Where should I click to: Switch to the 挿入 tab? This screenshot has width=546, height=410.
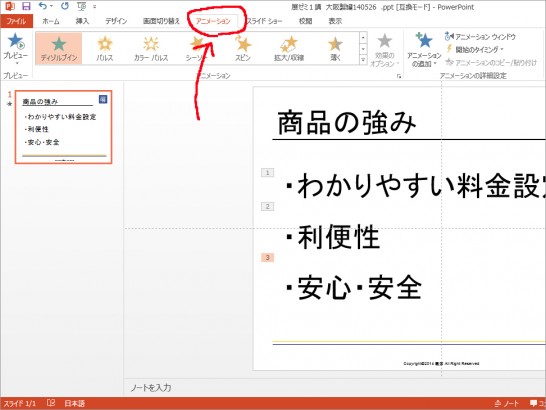(82, 21)
